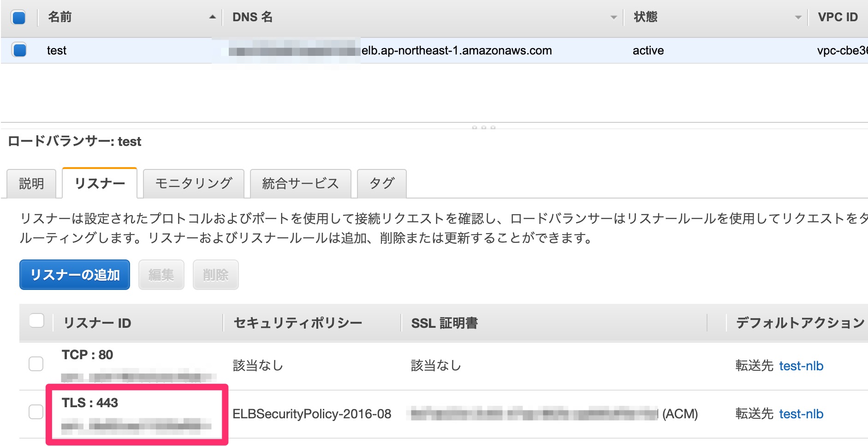
Task: Open the test-nlb link in the TLS:443 row
Action: tap(802, 414)
